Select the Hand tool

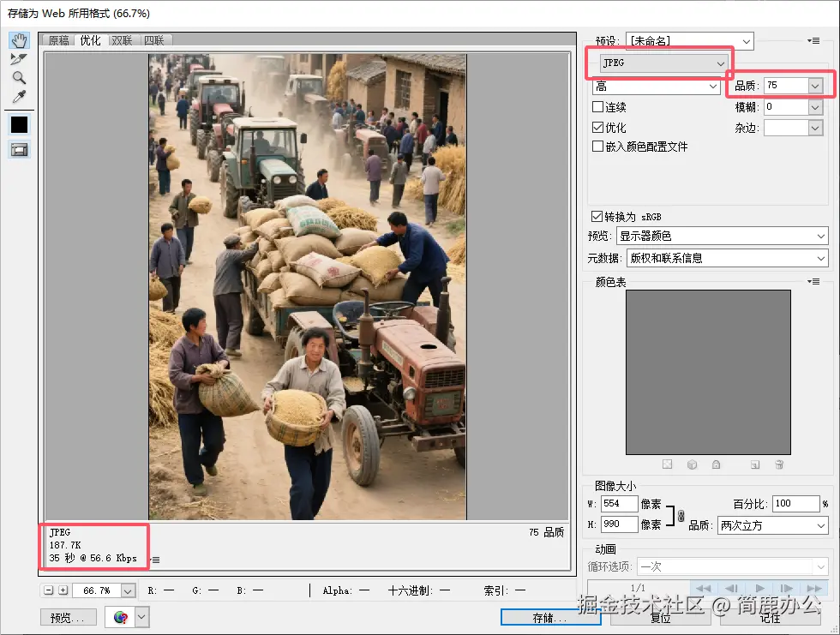click(19, 40)
